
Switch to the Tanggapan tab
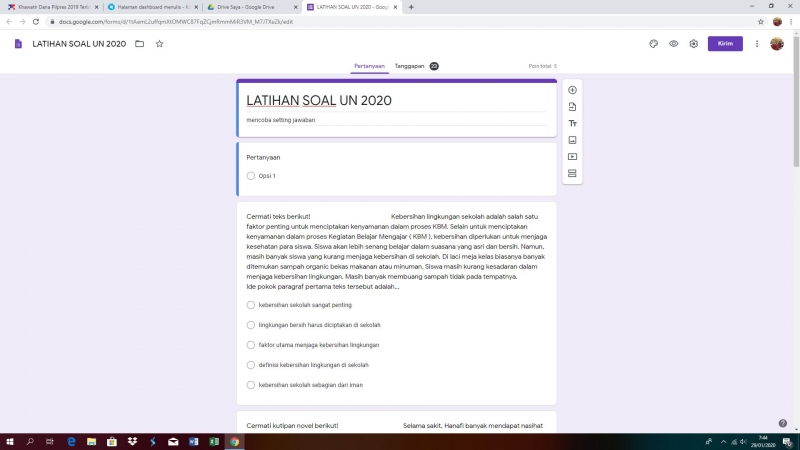point(409,66)
